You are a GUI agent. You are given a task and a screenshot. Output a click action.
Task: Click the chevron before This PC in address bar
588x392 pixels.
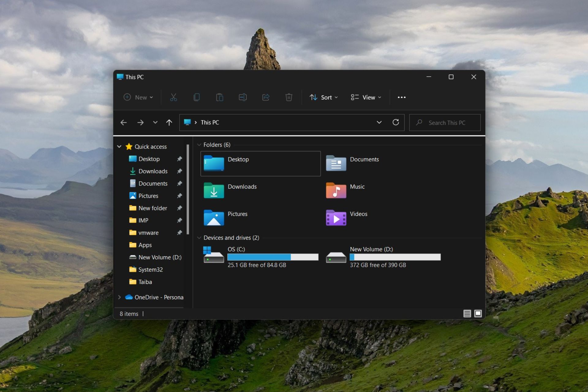pos(196,123)
